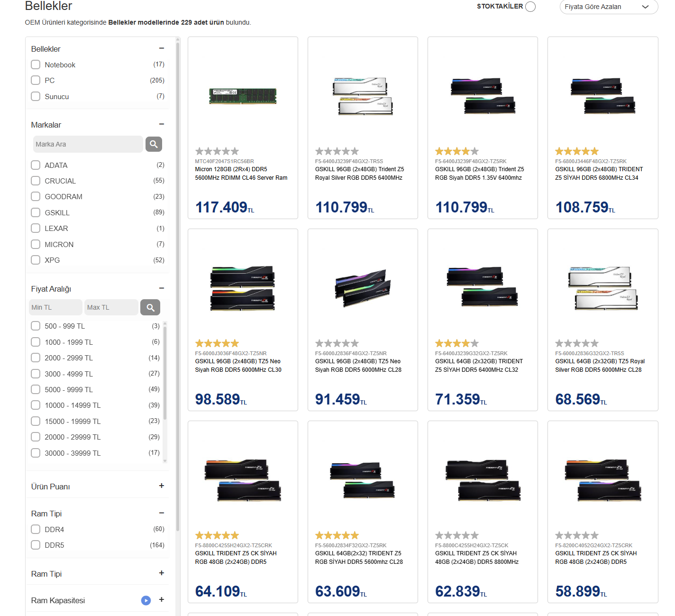Open image of GSKILL 48GB 8200 TZ5CRK kit

[602, 480]
